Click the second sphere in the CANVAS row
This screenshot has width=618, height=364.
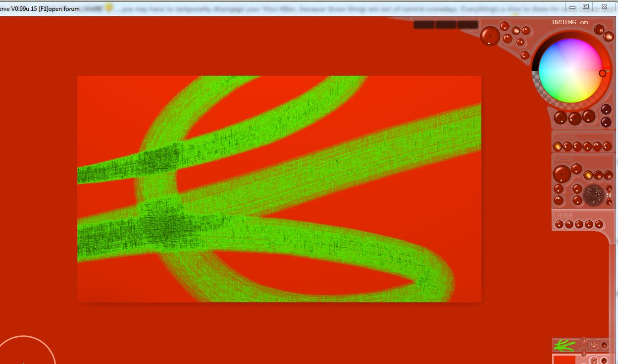coord(567,146)
